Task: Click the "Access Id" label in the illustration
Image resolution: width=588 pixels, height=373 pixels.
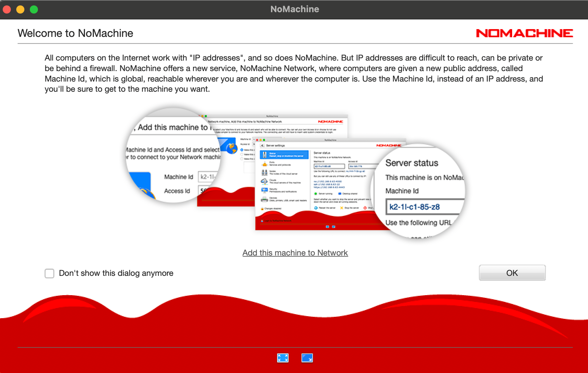Action: click(x=177, y=191)
